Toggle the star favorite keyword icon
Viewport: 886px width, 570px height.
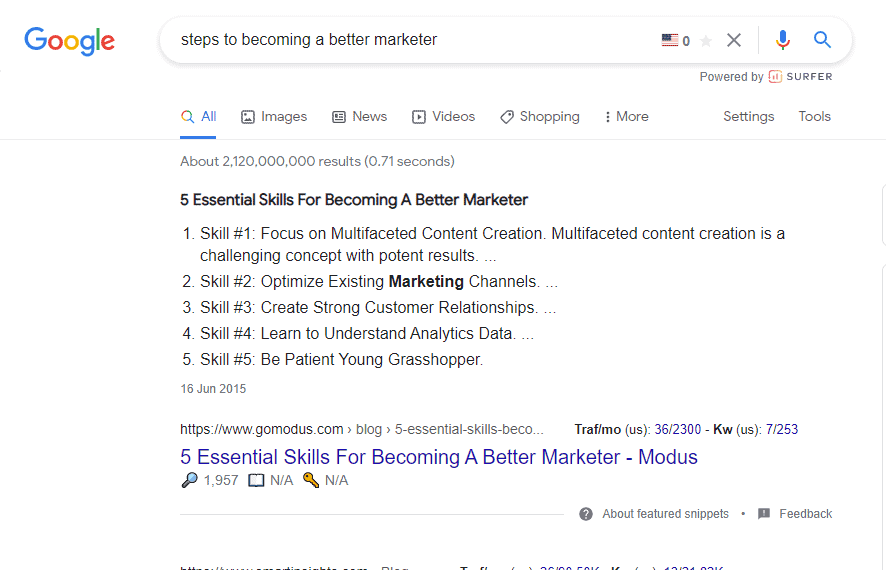click(x=706, y=41)
